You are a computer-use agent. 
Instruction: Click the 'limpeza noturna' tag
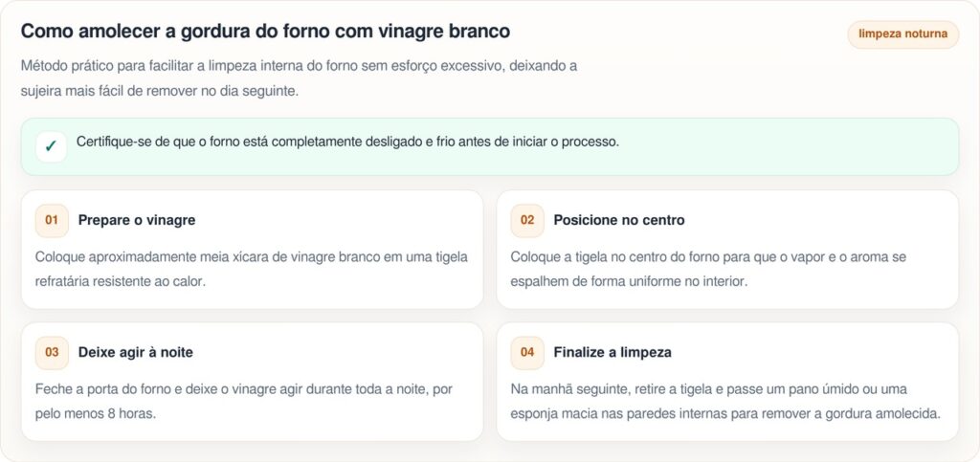pos(902,34)
